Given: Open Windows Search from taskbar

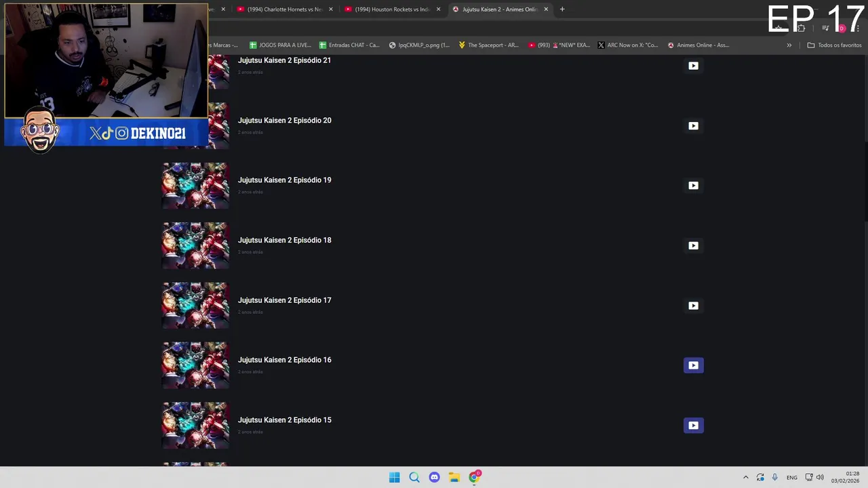Looking at the screenshot, I should coord(414,477).
